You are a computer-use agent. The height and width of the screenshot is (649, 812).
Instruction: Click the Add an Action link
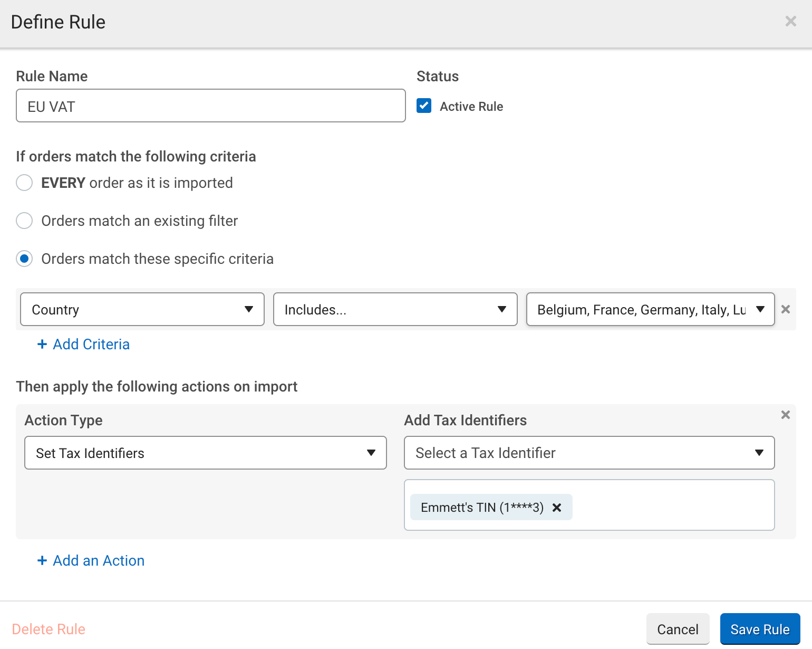99,560
